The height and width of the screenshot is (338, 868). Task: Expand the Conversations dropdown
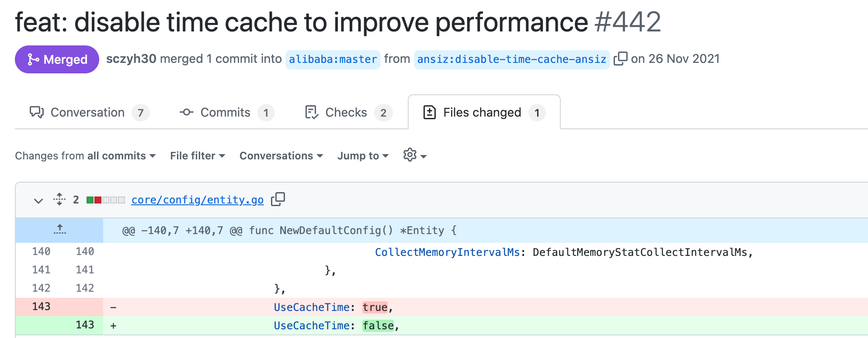(281, 156)
